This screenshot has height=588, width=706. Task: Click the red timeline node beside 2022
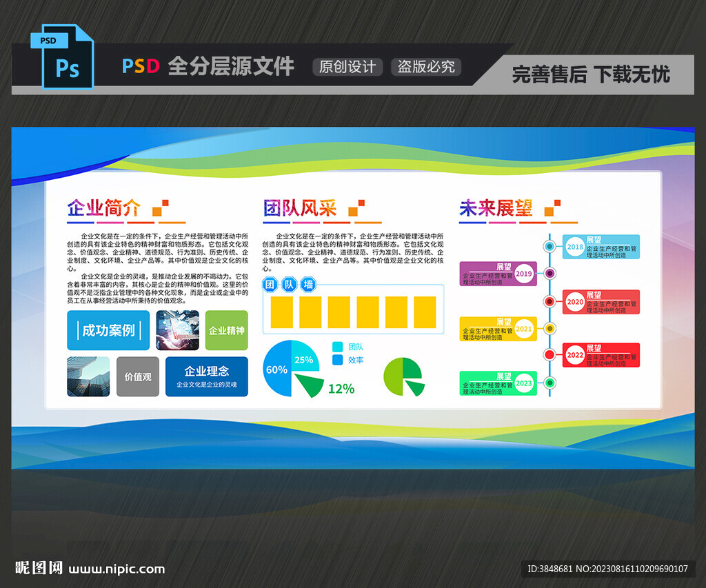[x=549, y=354]
